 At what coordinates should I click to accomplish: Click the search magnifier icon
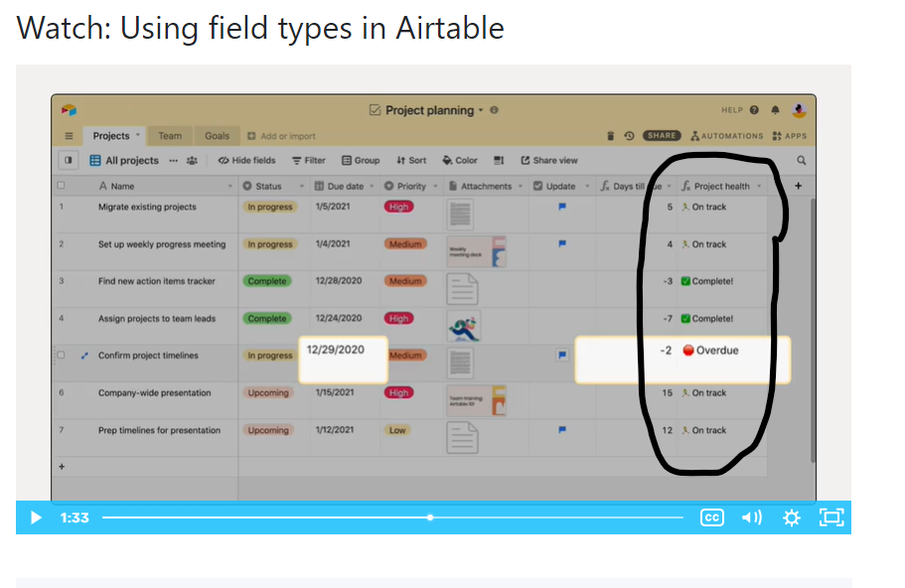coord(801,161)
